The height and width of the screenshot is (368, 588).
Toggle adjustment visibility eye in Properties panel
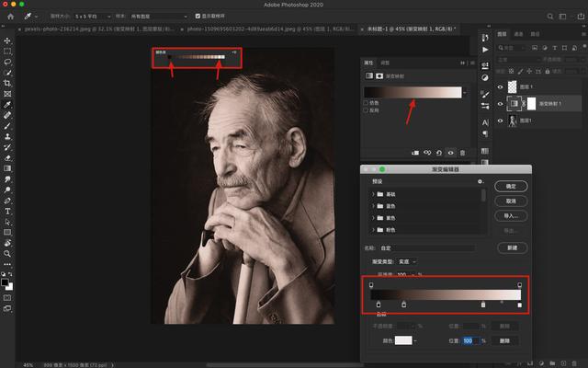451,153
